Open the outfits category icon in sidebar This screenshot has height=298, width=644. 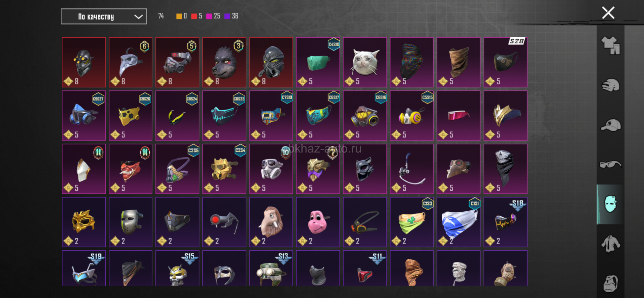pos(610,45)
